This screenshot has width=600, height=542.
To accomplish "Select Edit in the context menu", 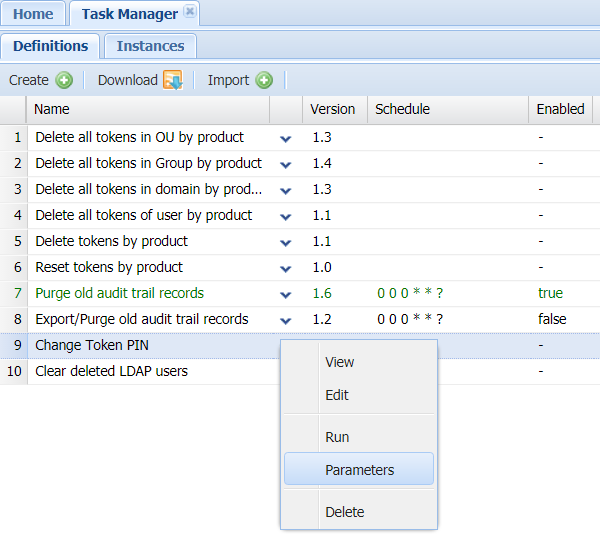I will pyautogui.click(x=337, y=395).
